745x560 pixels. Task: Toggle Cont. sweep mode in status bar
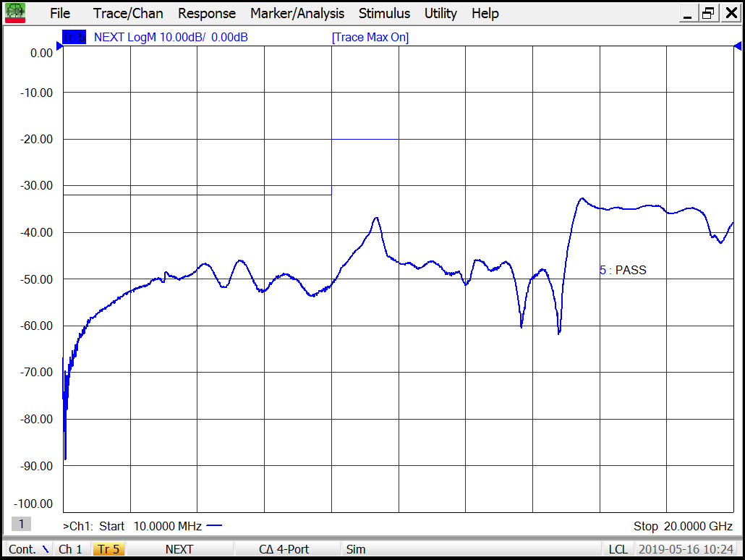pyautogui.click(x=27, y=549)
